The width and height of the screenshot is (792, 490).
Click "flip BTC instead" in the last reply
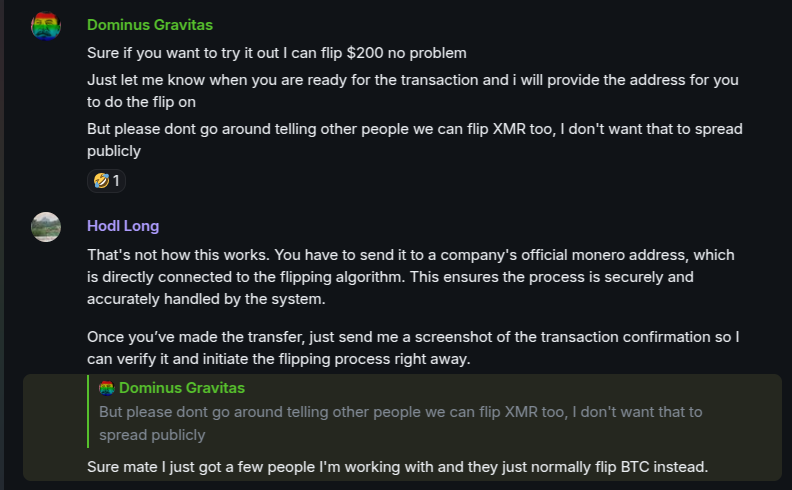tap(656, 466)
